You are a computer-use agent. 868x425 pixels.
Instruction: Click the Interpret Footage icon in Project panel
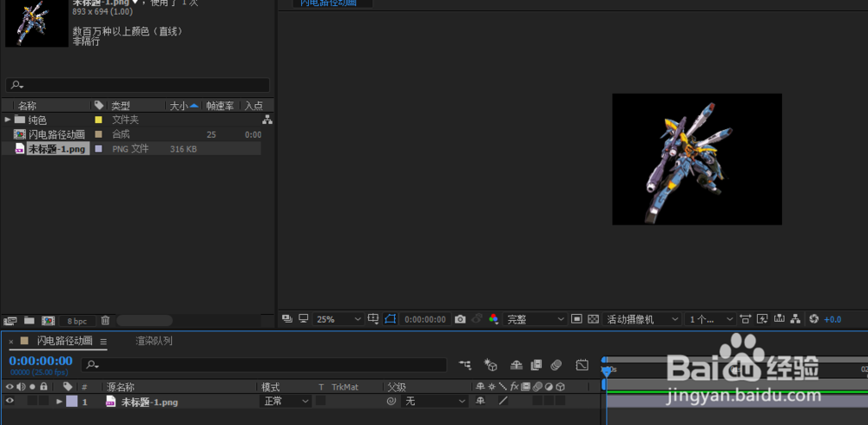(10, 320)
